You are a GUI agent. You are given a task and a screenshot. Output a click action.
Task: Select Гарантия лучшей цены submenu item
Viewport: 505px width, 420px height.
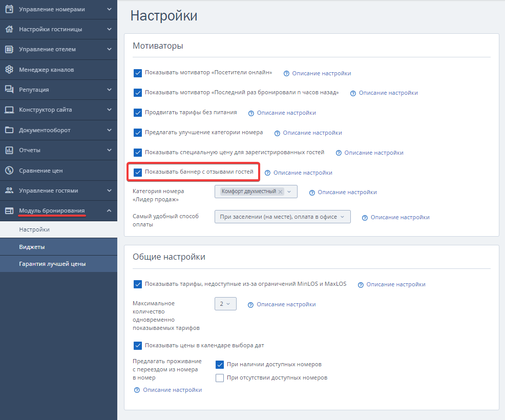(x=58, y=264)
